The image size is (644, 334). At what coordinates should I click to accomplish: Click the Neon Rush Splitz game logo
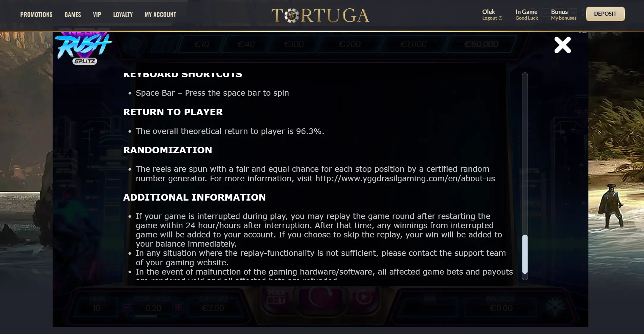click(x=84, y=48)
